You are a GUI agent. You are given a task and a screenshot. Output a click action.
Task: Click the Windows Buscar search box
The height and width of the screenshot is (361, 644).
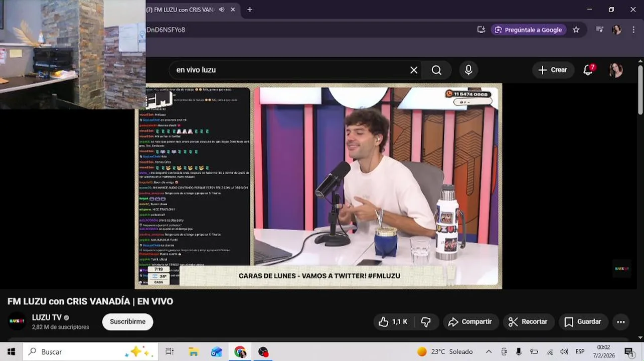tap(91, 351)
